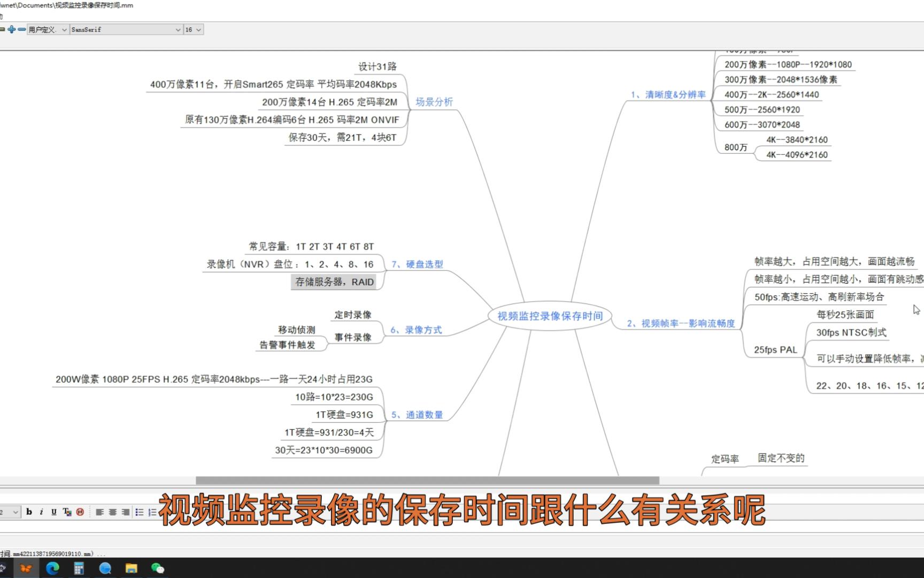The height and width of the screenshot is (578, 924).
Task: Click the 事件录像 node
Action: pyautogui.click(x=353, y=337)
